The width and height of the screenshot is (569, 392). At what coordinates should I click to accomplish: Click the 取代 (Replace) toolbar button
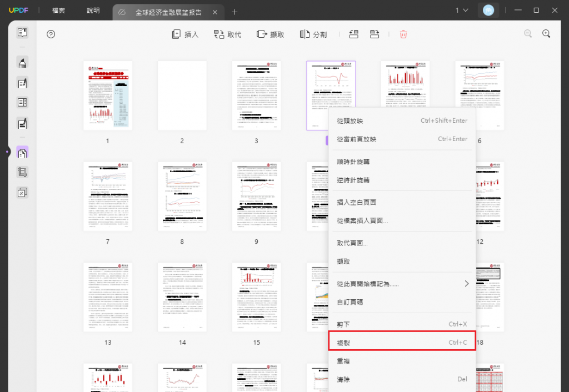(227, 34)
